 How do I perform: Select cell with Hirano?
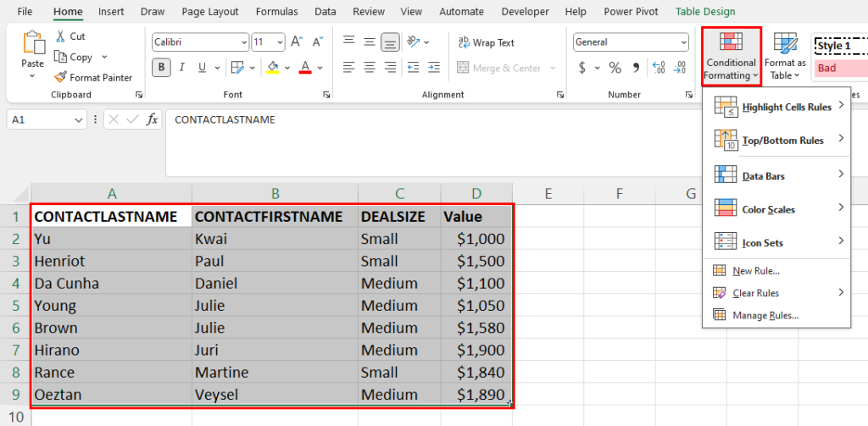[x=112, y=350]
